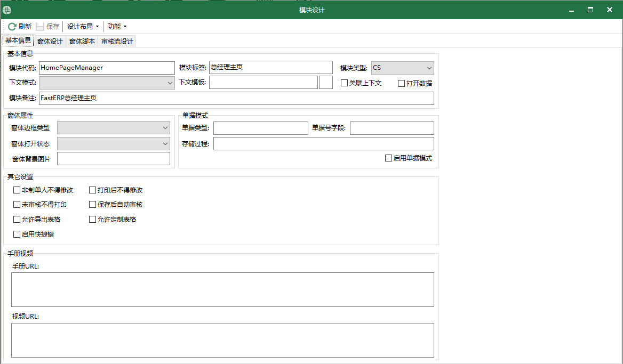Click the small button beside 下文模板 field
The height and width of the screenshot is (364, 623).
(x=326, y=83)
